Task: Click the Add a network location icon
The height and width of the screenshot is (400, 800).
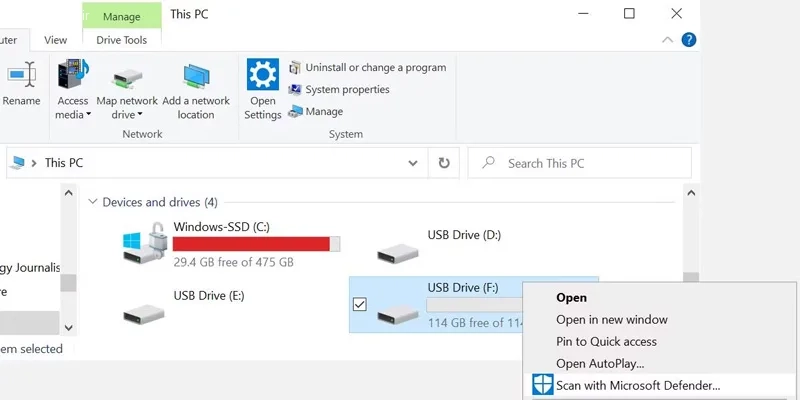Action: point(196,76)
